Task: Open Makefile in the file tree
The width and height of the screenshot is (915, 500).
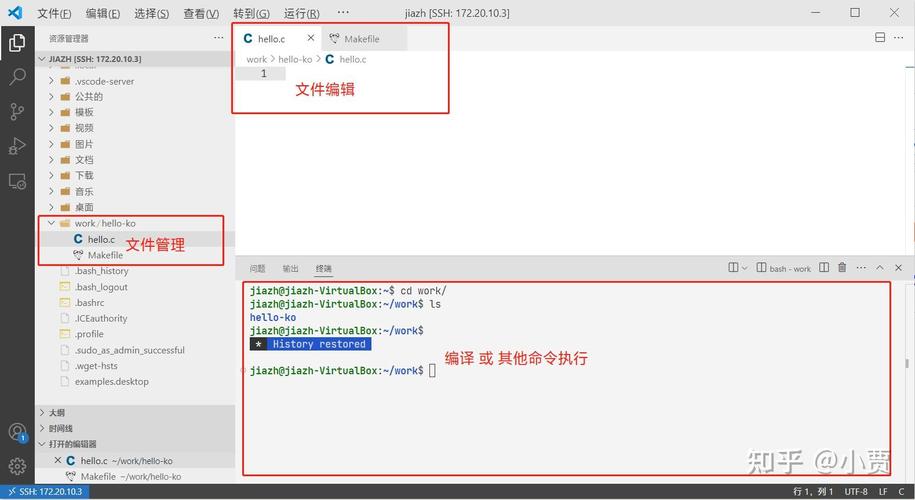Action: [135, 255]
